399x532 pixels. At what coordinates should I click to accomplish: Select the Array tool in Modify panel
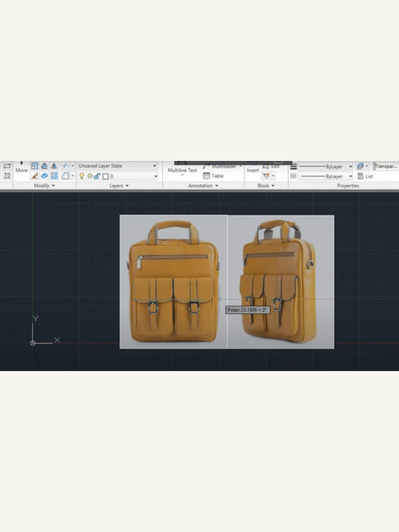pos(54,176)
